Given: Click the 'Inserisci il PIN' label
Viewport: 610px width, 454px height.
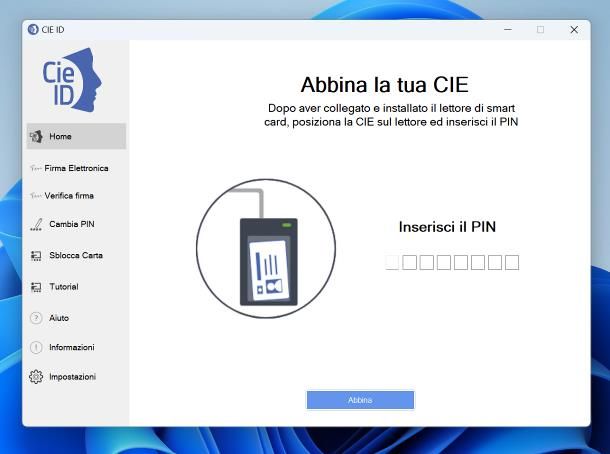Looking at the screenshot, I should pos(447,227).
